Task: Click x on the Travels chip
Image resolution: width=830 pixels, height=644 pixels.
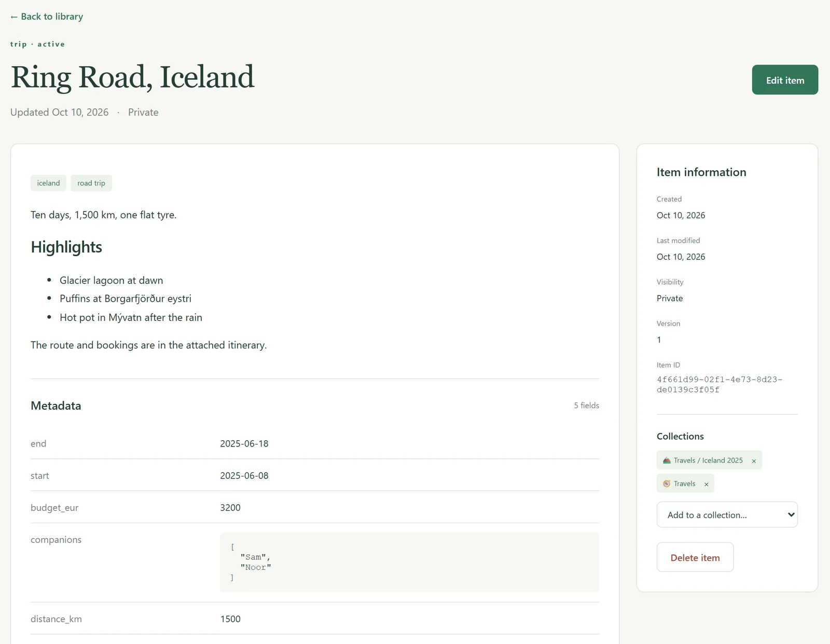Action: (706, 484)
